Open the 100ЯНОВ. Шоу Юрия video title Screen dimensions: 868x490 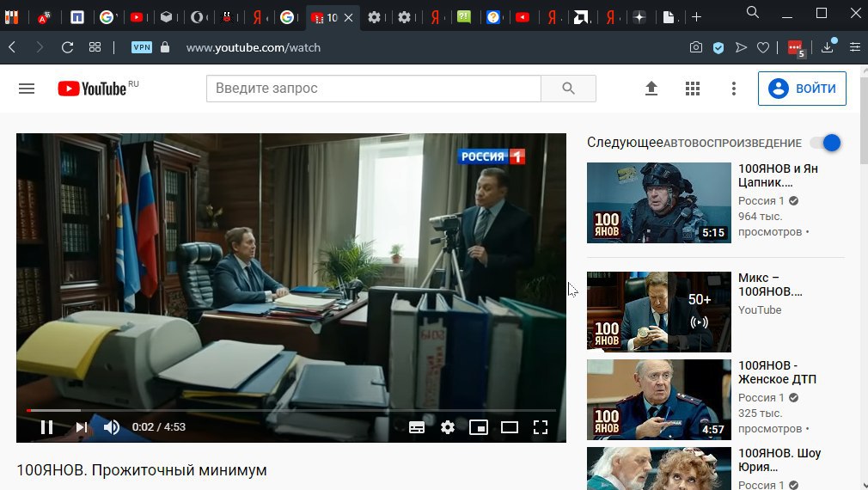779,460
